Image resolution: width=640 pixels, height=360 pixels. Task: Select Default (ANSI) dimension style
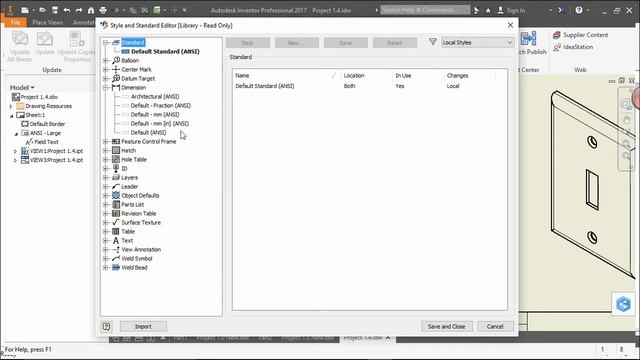(x=149, y=132)
